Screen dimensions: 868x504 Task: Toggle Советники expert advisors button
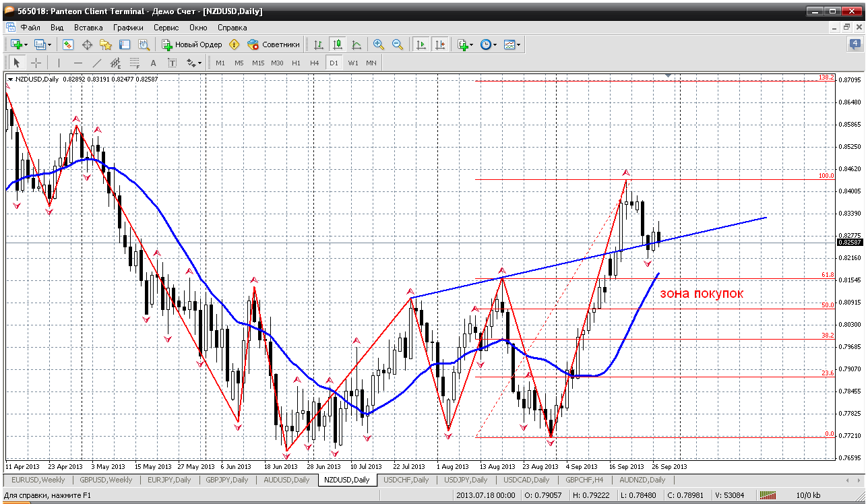point(274,44)
